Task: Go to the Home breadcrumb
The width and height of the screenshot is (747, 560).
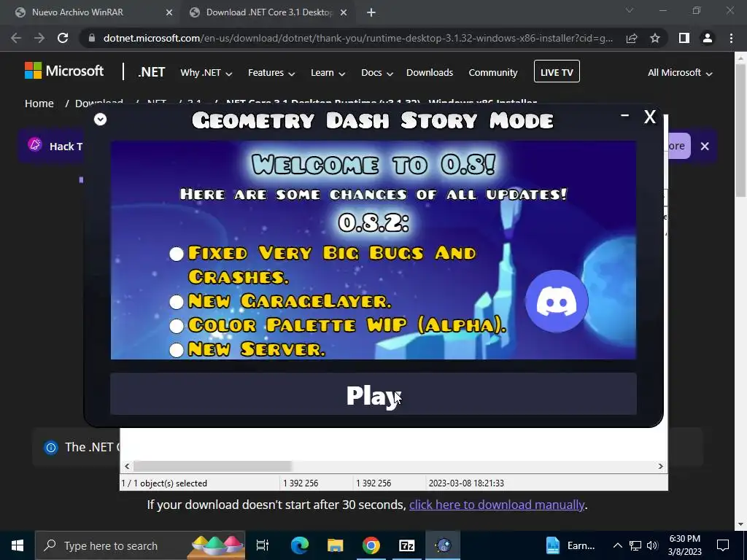Action: coord(39,104)
